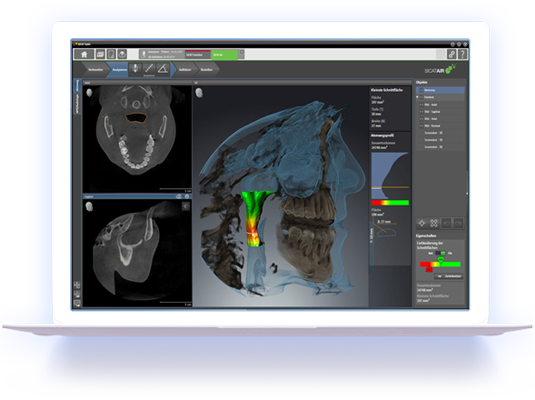The height and width of the screenshot is (400, 535).
Task: Take screenshot of the Sagittal view
Action: pyautogui.click(x=179, y=197)
